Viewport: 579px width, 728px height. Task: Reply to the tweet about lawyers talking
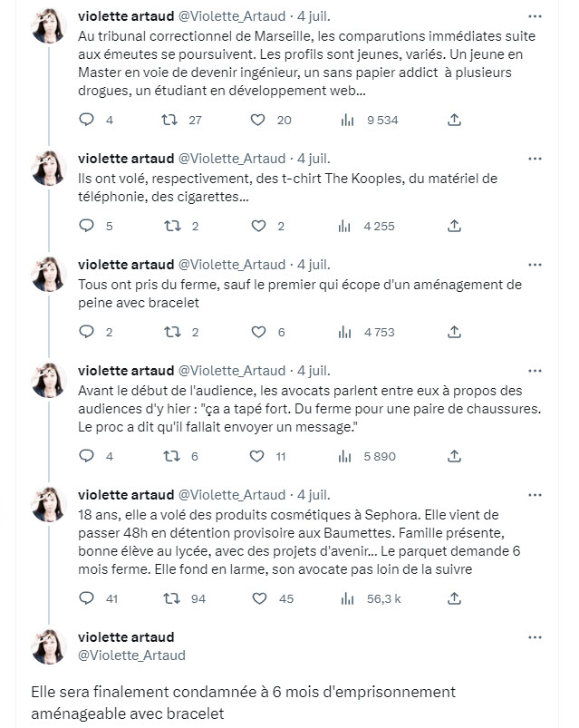(x=88, y=456)
